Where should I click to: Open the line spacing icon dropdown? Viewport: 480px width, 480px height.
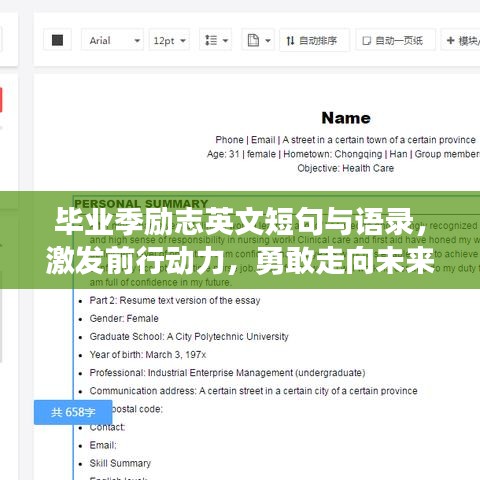216,40
